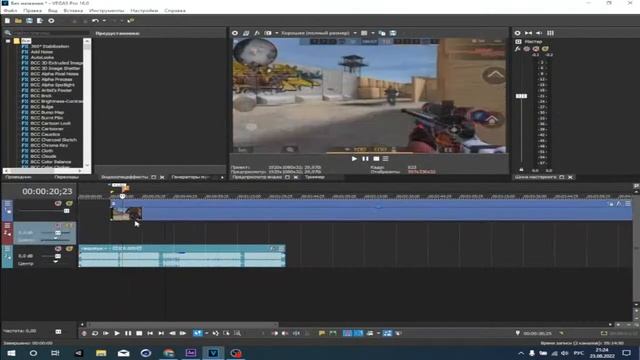Open a project with the folder icon
The height and width of the screenshot is (360, 640).
tap(18, 20)
